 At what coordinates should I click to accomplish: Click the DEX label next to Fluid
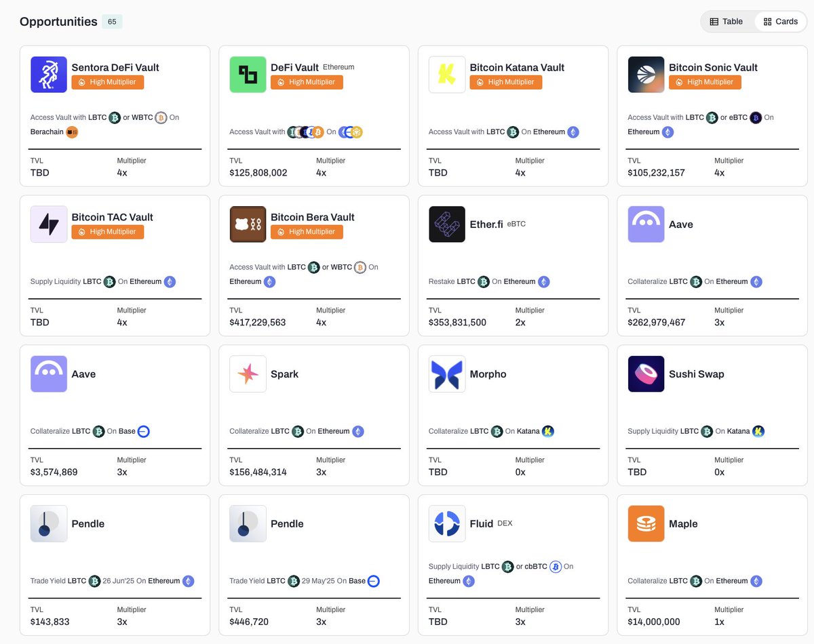[505, 523]
